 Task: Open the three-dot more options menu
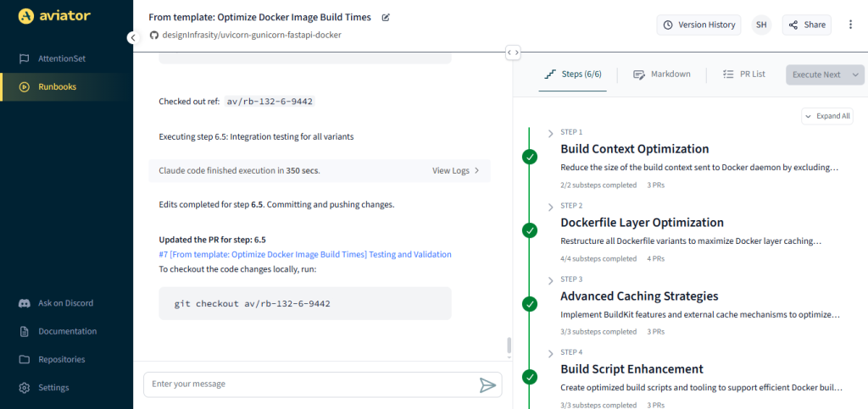[x=850, y=25]
